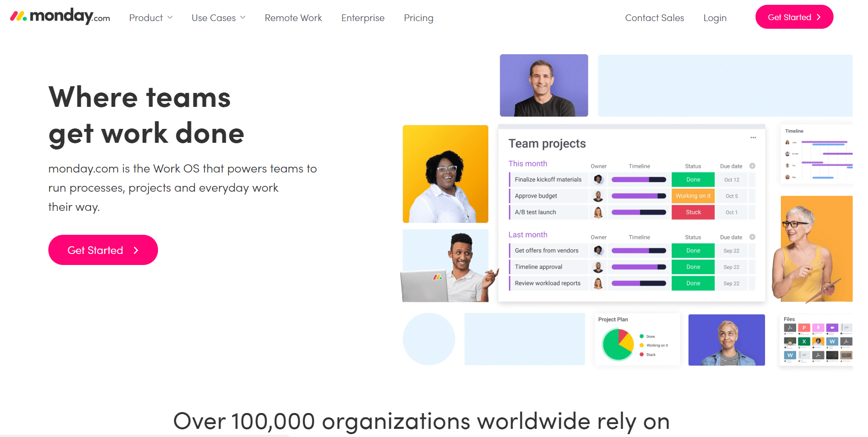
Task: Open Team projects three-dot menu
Action: coord(753,138)
